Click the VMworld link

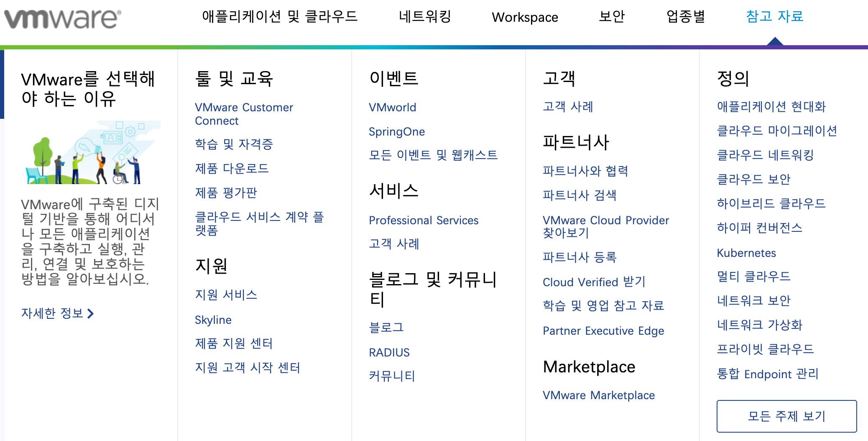392,108
